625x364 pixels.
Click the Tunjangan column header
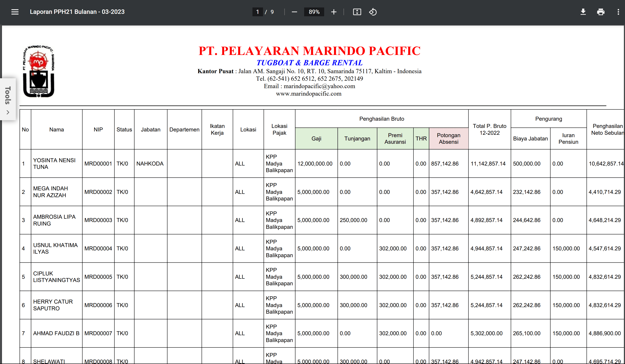[x=357, y=139]
